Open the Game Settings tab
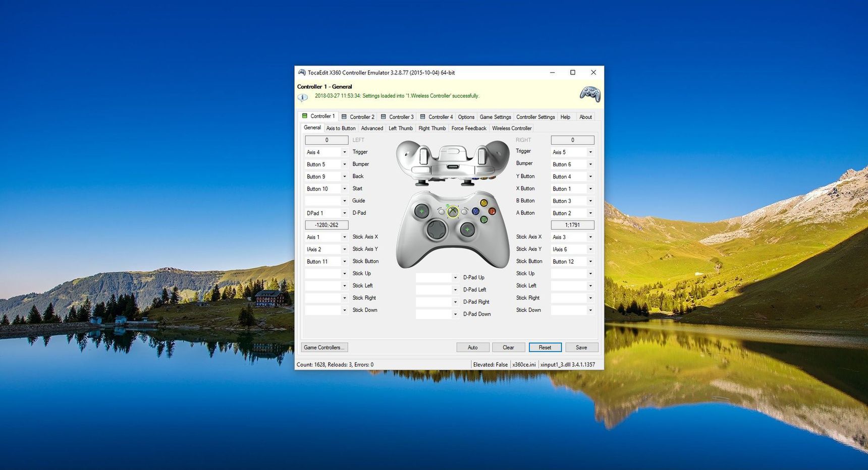 [495, 117]
